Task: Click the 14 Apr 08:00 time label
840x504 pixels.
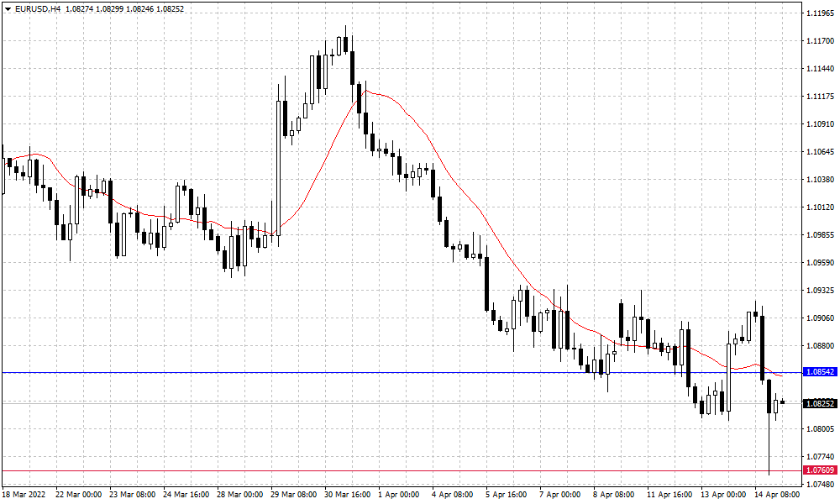Action: tap(777, 495)
